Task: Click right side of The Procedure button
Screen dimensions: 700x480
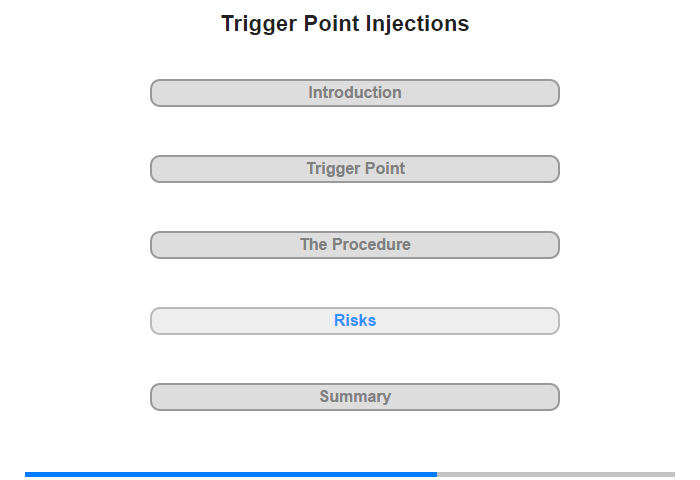Action: tap(555, 245)
